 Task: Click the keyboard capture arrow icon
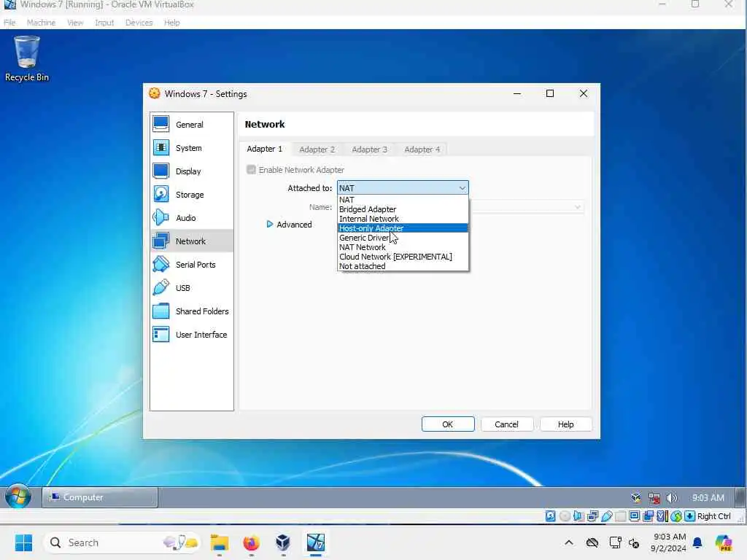[689, 516]
